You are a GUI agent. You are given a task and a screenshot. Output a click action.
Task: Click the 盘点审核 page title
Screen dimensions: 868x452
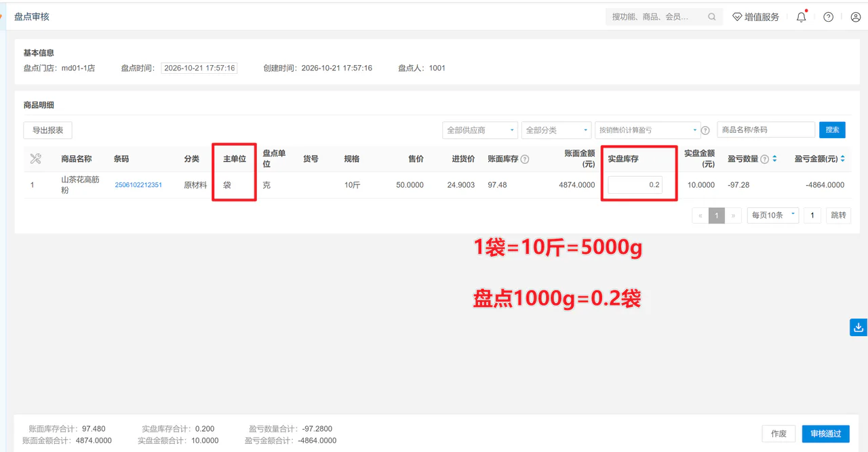click(x=32, y=17)
